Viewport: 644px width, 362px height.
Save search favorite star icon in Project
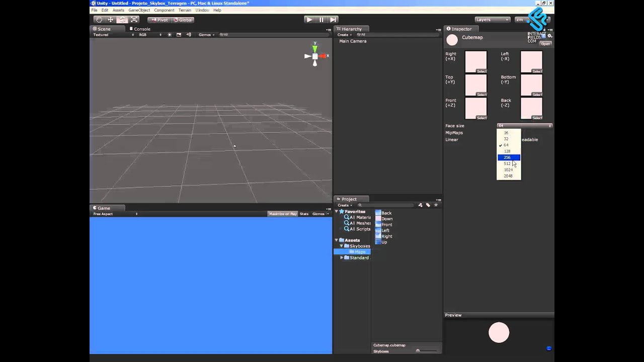(x=436, y=205)
